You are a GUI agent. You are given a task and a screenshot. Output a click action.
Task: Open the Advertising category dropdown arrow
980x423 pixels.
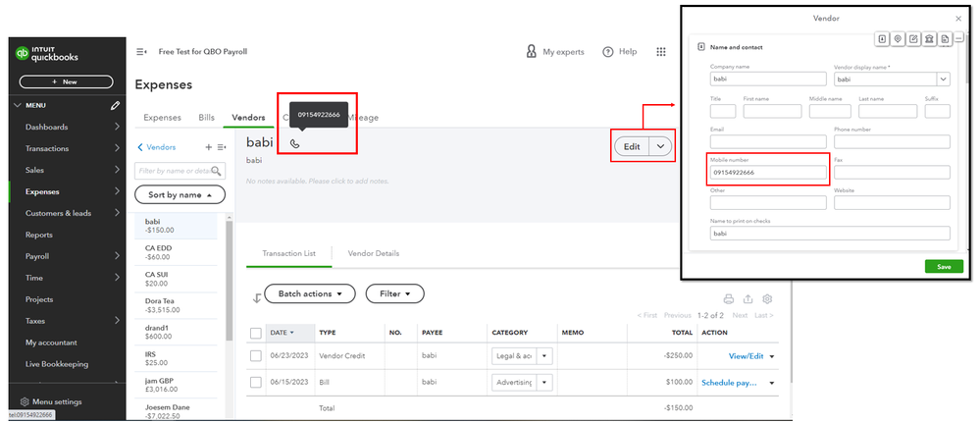tap(543, 383)
